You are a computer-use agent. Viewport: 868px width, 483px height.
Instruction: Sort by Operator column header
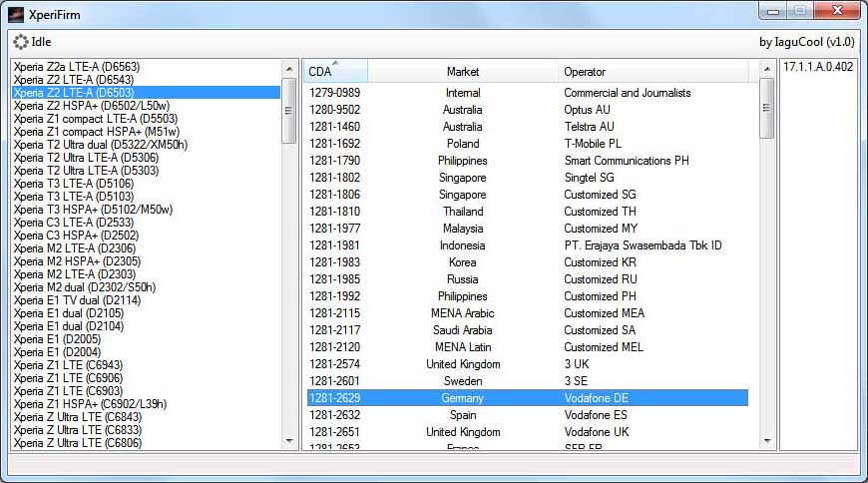click(653, 72)
